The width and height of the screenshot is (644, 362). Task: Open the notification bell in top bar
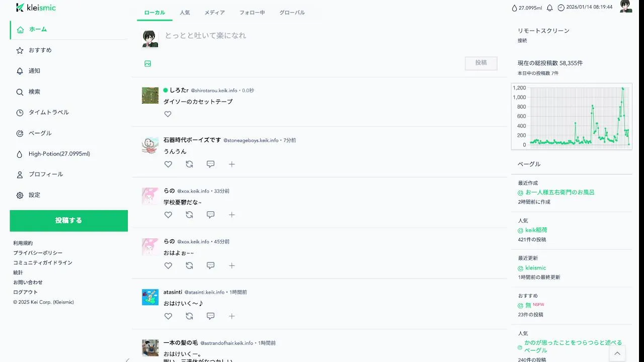pyautogui.click(x=549, y=8)
